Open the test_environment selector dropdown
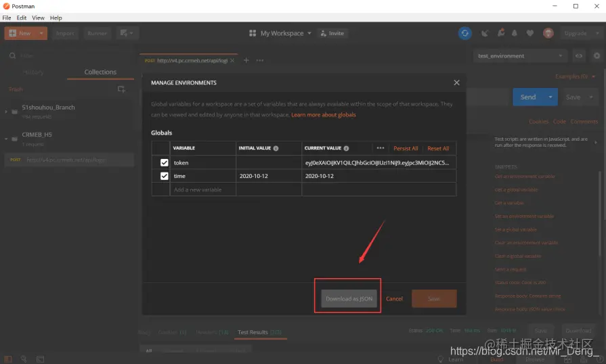606x364 pixels. (x=520, y=55)
